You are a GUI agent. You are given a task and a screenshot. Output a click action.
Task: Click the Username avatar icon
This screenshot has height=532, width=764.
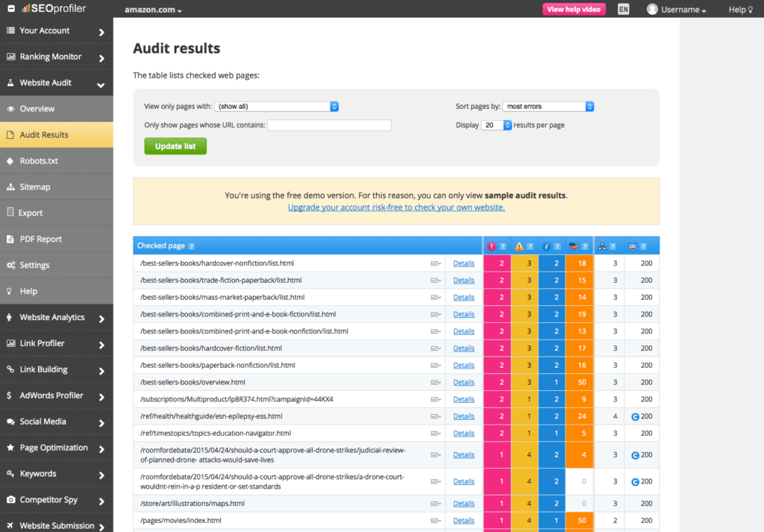[x=652, y=9]
